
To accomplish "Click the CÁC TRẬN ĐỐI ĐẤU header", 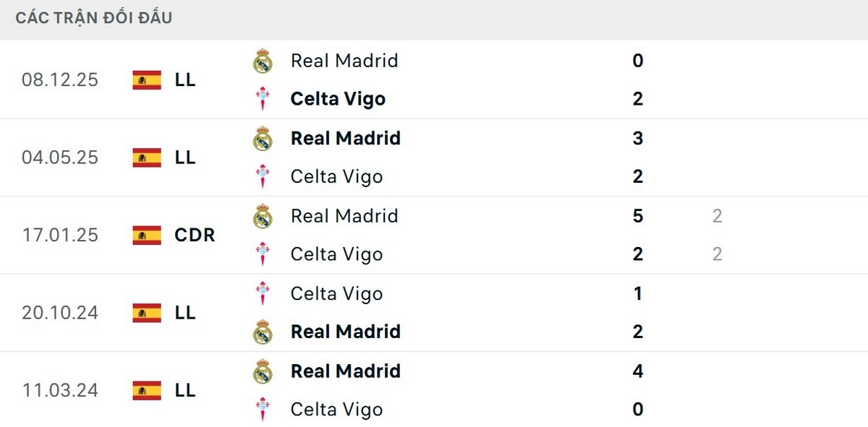I will [93, 17].
